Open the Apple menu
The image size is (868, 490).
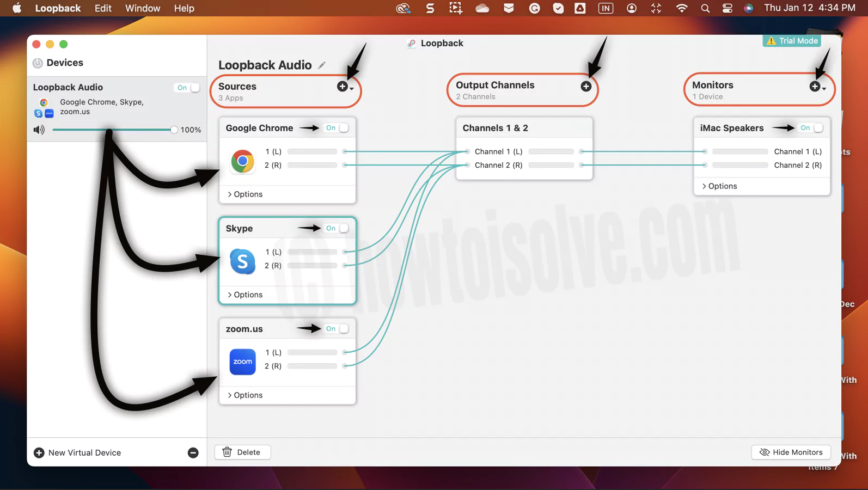17,8
